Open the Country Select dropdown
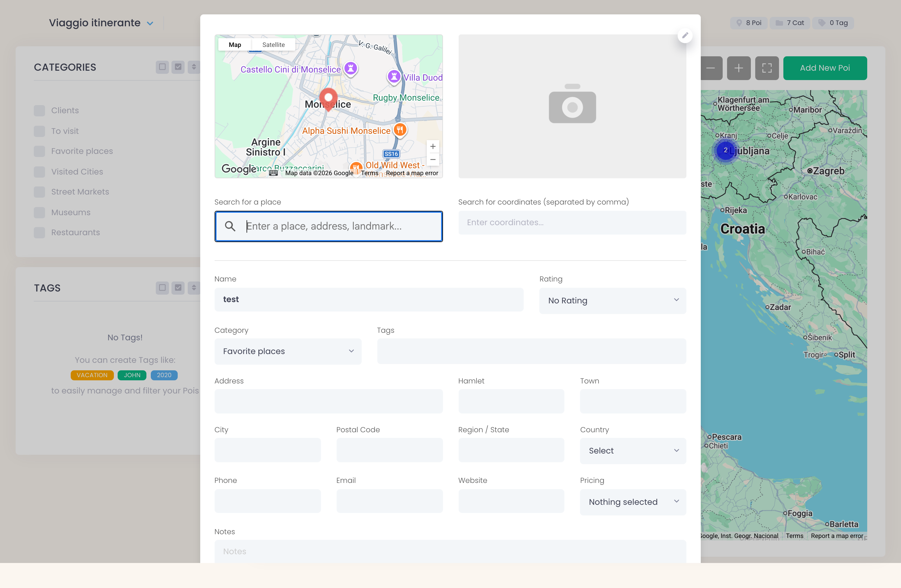 (633, 451)
